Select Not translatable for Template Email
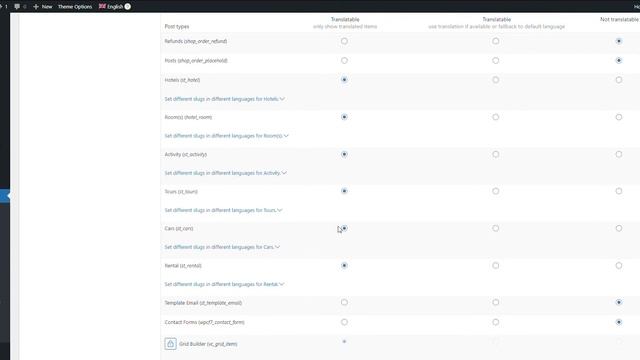The image size is (640, 360). [x=619, y=302]
